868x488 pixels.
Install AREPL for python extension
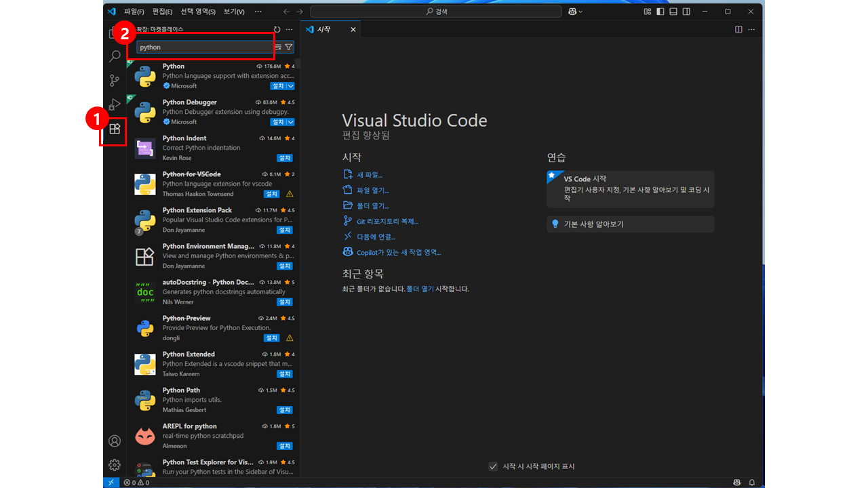coord(285,446)
